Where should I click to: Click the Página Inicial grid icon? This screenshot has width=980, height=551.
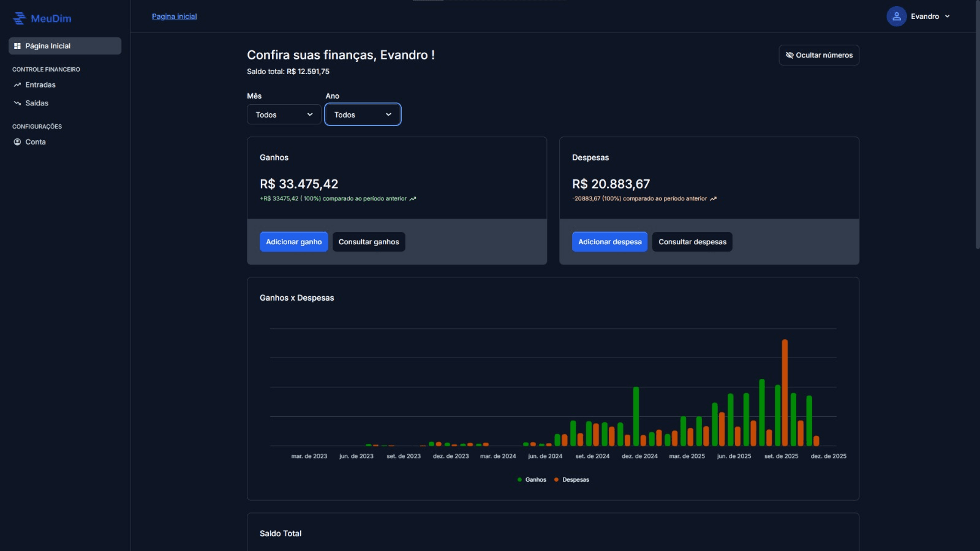[17, 46]
